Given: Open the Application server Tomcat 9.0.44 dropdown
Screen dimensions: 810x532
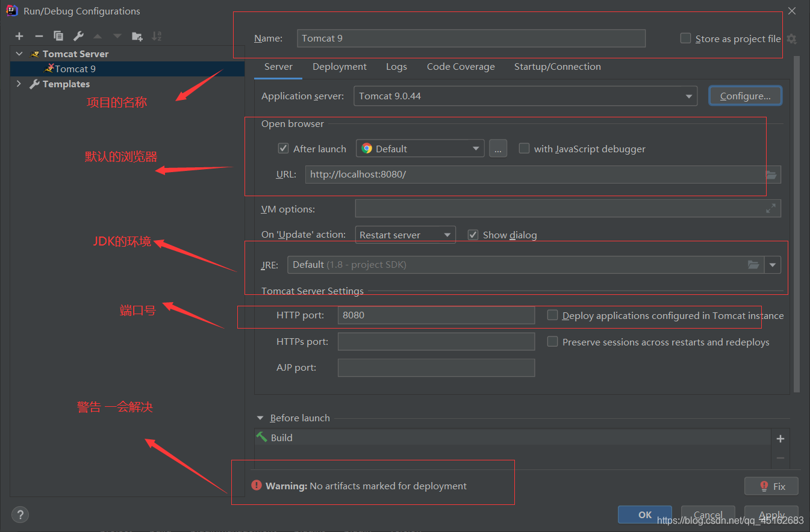Looking at the screenshot, I should (525, 96).
